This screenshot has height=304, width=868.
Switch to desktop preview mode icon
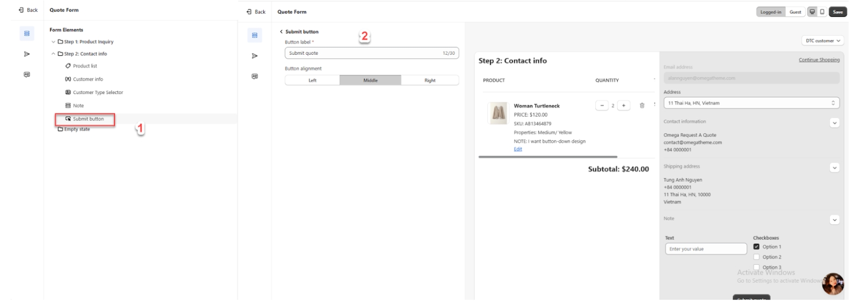click(x=812, y=12)
